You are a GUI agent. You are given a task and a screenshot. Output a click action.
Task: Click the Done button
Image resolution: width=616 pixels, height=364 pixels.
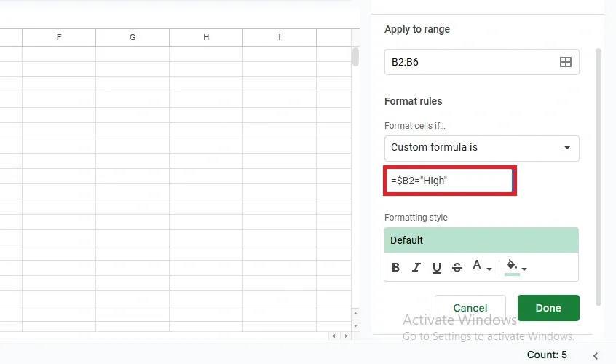point(548,308)
